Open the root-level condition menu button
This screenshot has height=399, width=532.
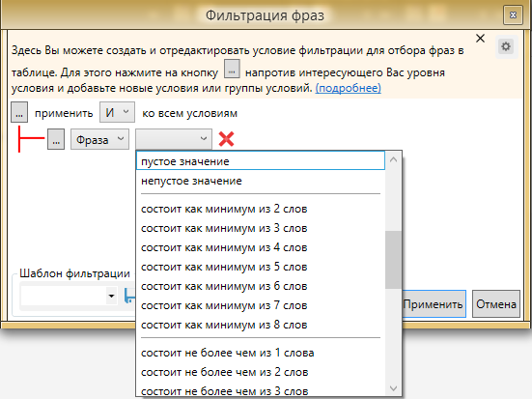pyautogui.click(x=19, y=112)
